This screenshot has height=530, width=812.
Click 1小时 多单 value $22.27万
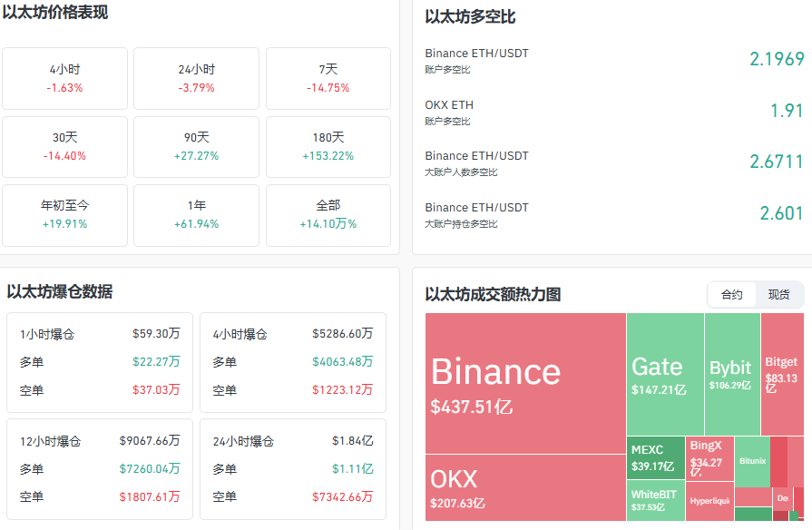point(156,361)
